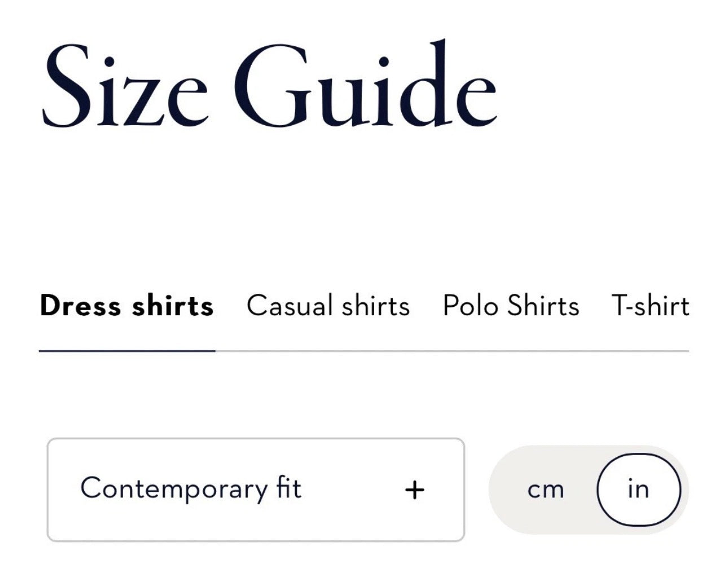This screenshot has width=728, height=569.
Task: View the Casual shirts size chart
Action: [328, 306]
